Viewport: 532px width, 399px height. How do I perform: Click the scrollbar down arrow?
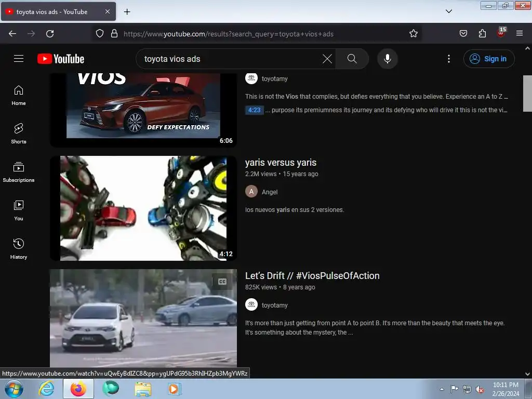pos(527,374)
